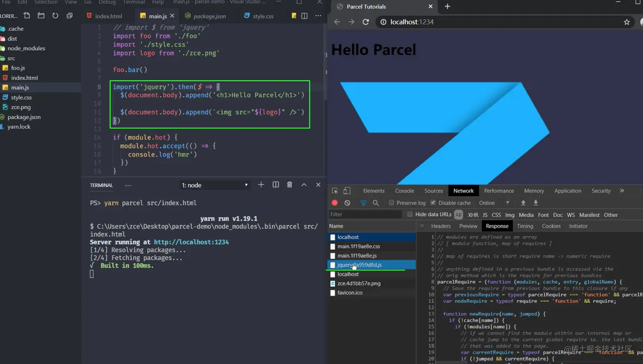This screenshot has height=364, width=643.
Task: Show the Preview tab for the request
Action: [468, 226]
